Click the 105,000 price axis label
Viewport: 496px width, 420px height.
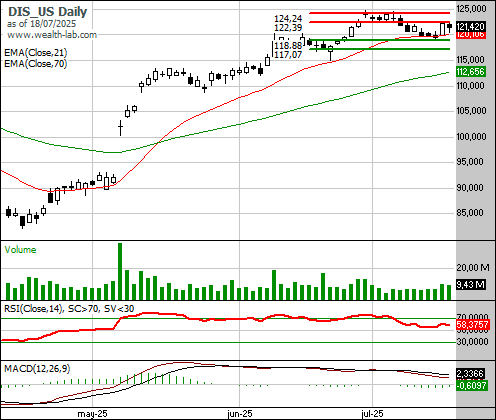click(471, 111)
